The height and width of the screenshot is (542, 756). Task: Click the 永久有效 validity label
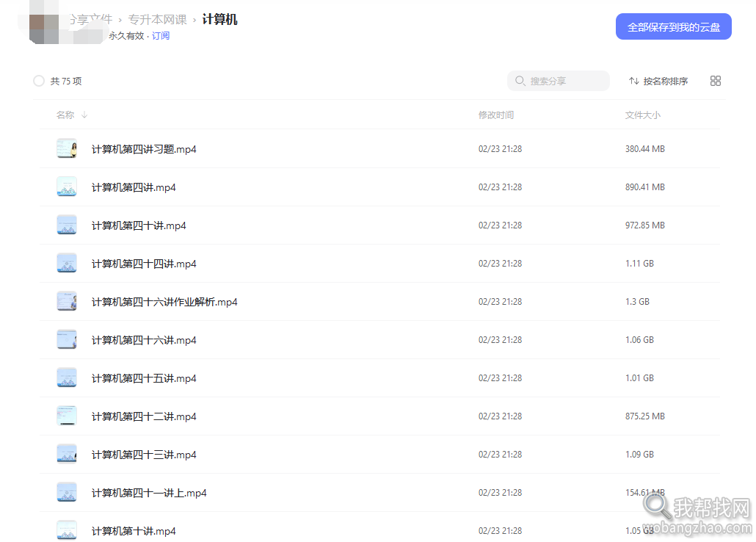tap(126, 36)
